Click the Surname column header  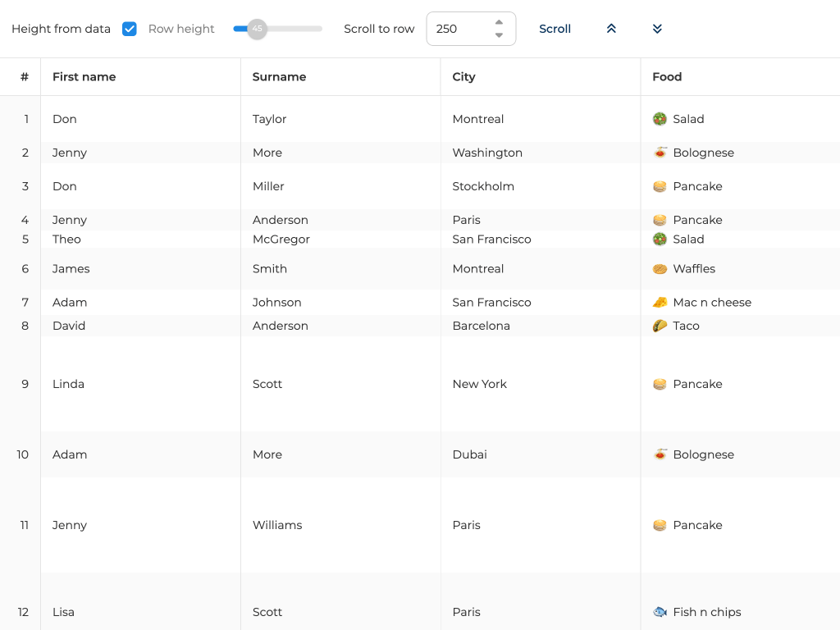coord(279,77)
